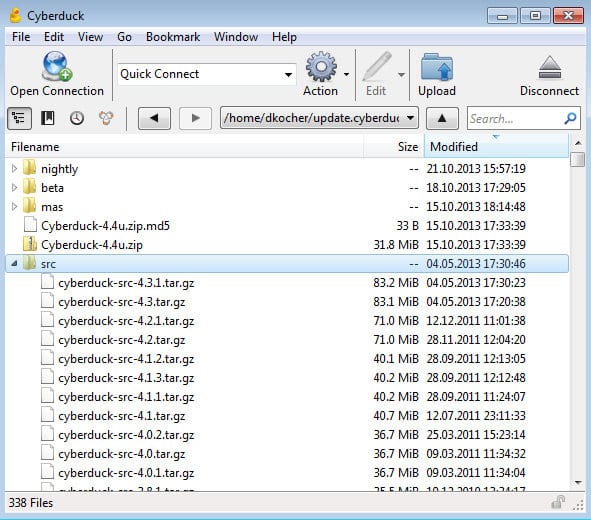Click the nightly folder icon
The image size is (591, 520).
click(29, 168)
